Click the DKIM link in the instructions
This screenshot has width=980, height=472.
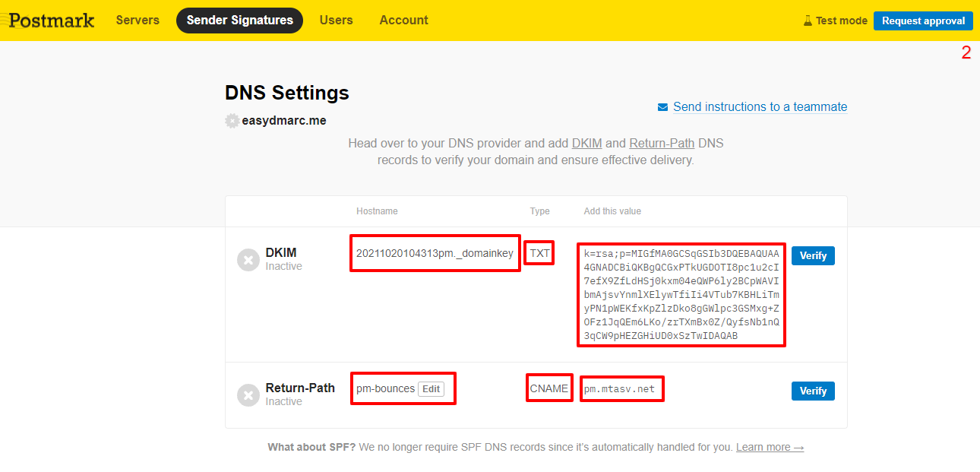[x=586, y=143]
